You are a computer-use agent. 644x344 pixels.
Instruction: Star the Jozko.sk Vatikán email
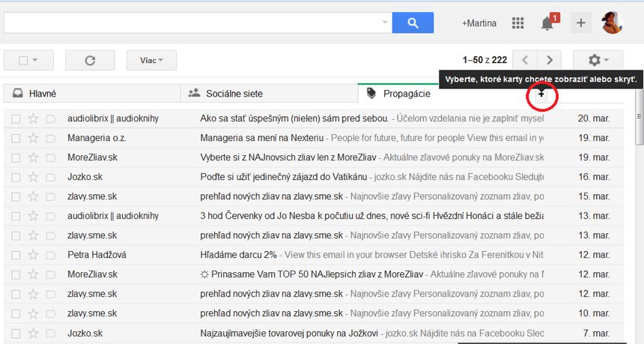[33, 177]
